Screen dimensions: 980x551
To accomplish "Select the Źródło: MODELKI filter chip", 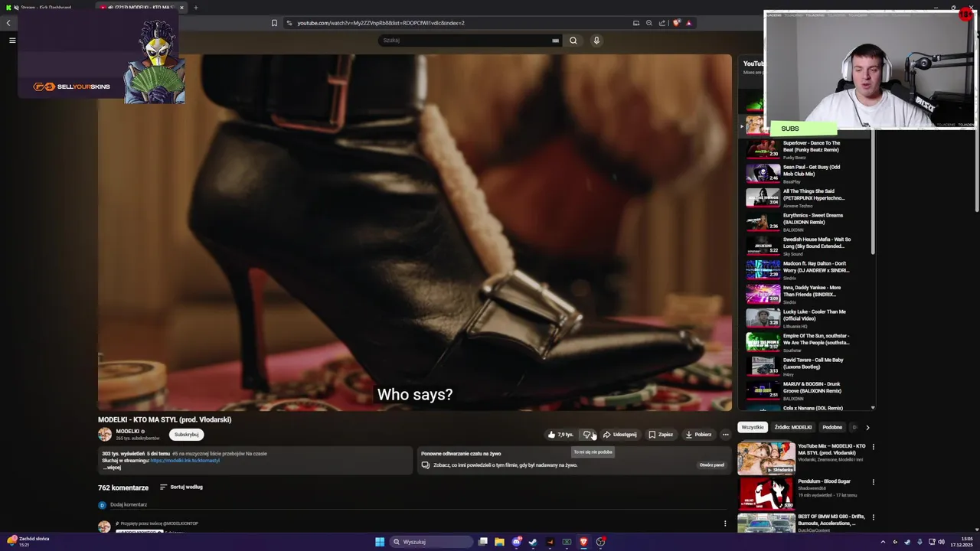I will coord(793,427).
